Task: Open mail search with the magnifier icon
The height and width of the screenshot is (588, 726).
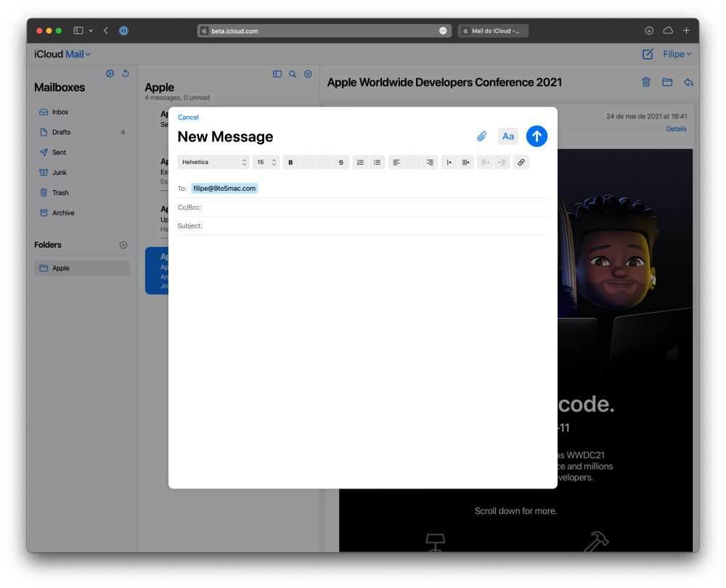Action: point(292,73)
